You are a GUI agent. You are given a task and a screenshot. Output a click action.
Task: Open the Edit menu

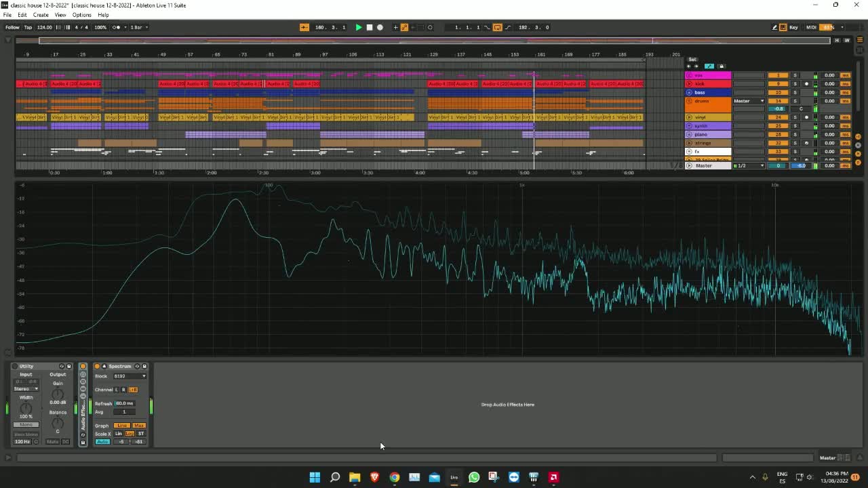[22, 15]
